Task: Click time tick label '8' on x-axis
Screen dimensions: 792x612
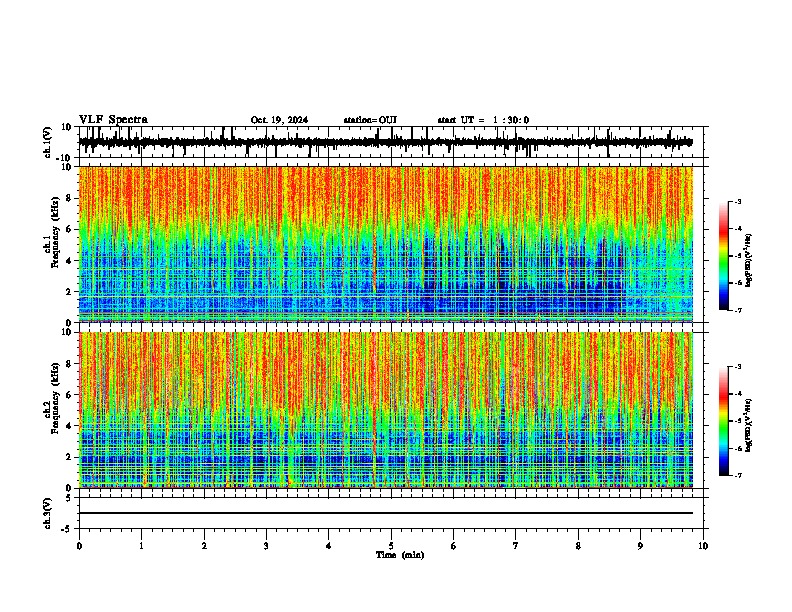Action: [578, 546]
